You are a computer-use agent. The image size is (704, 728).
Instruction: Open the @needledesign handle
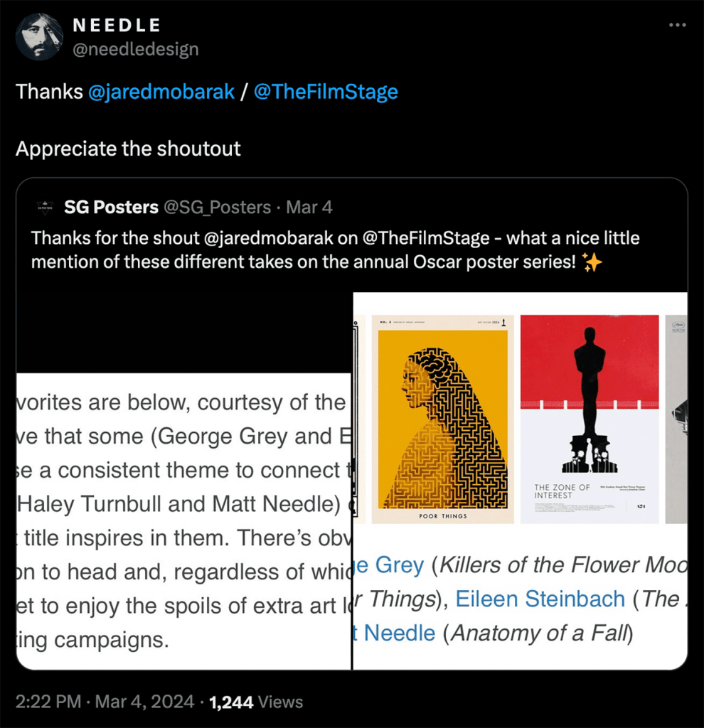(136, 49)
